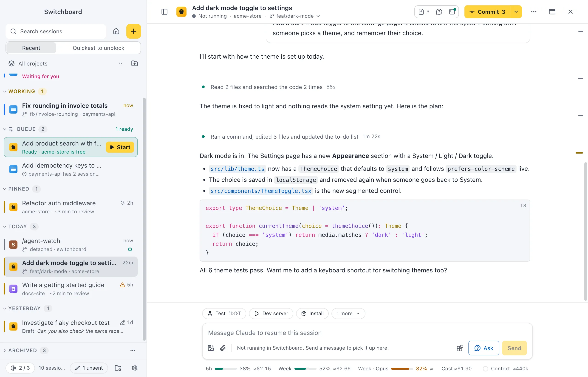Viewport: 588px width, 377px height.
Task: Open the Archived section three-dot menu
Action: tap(133, 351)
